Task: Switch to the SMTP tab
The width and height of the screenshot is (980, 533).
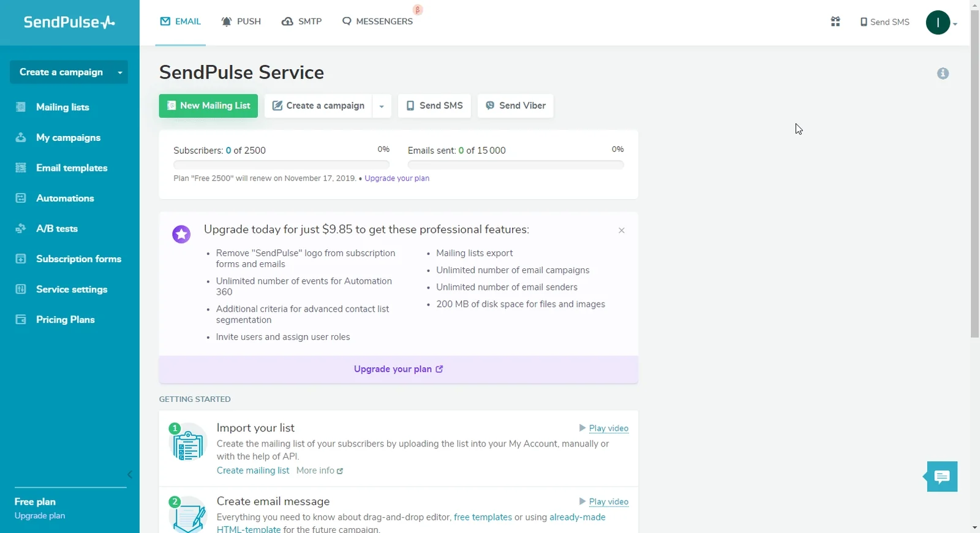Action: coord(301,22)
